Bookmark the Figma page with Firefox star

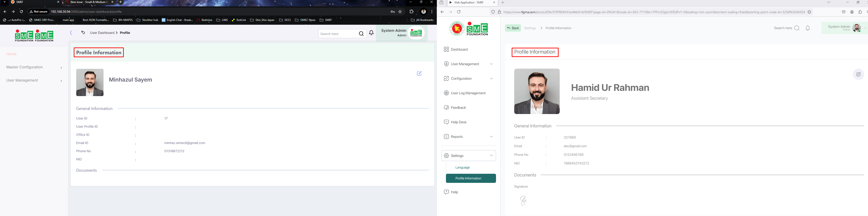coord(809,12)
